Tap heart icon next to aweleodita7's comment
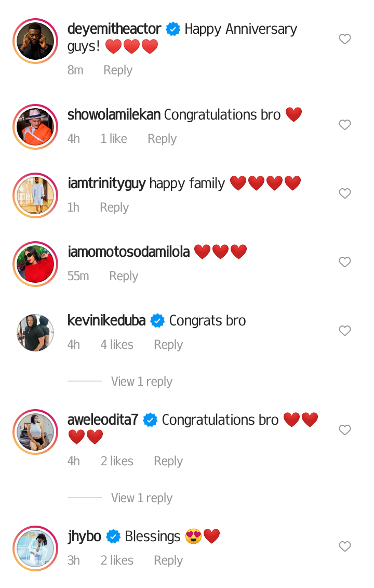The width and height of the screenshot is (374, 588). click(x=344, y=430)
